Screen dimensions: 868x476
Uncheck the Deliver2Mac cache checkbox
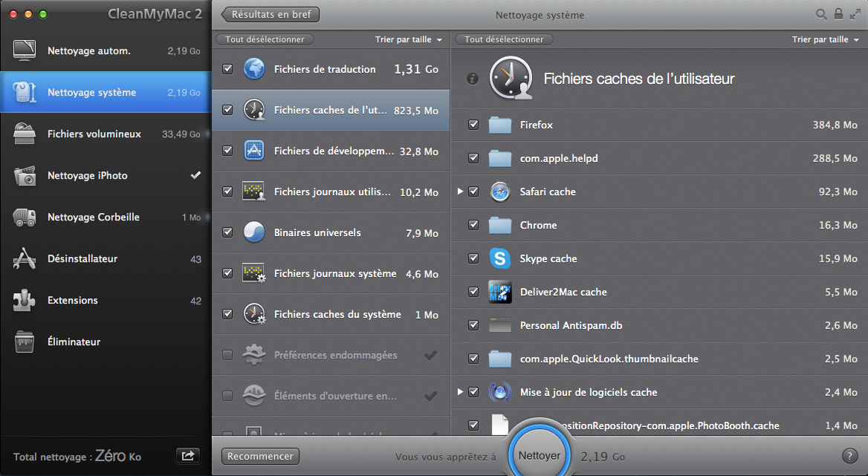click(473, 292)
